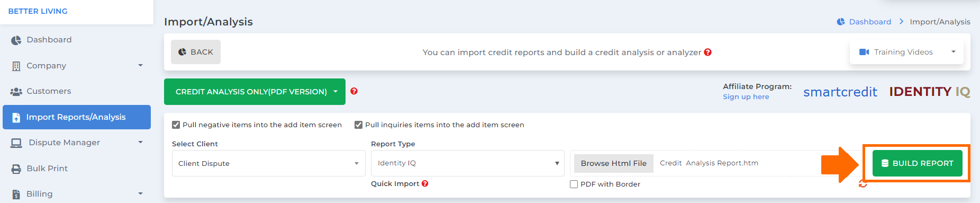980x203 pixels.
Task: Expand Credit Analysis Only(PDF Version) dropdown
Action: point(255,92)
